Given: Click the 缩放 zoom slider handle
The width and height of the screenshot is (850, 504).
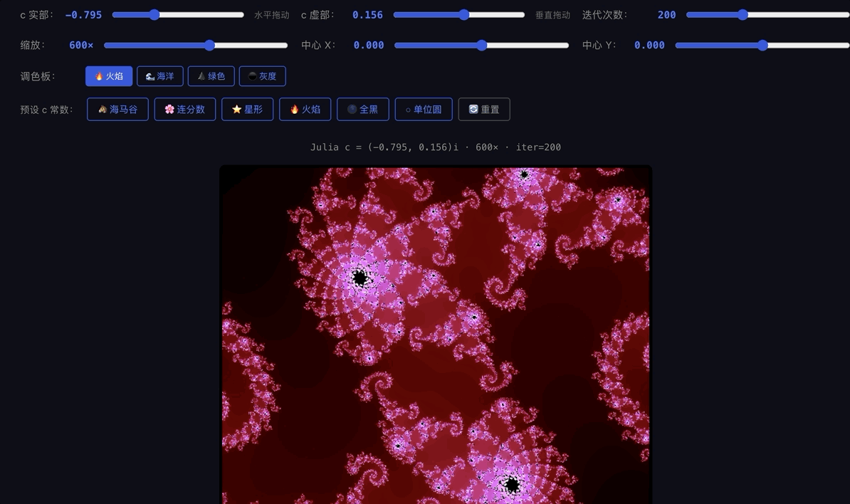Looking at the screenshot, I should 210,45.
